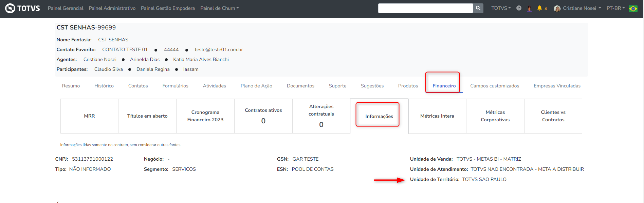Select the MRR card
Image resolution: width=644 pixels, height=203 pixels.
click(89, 116)
